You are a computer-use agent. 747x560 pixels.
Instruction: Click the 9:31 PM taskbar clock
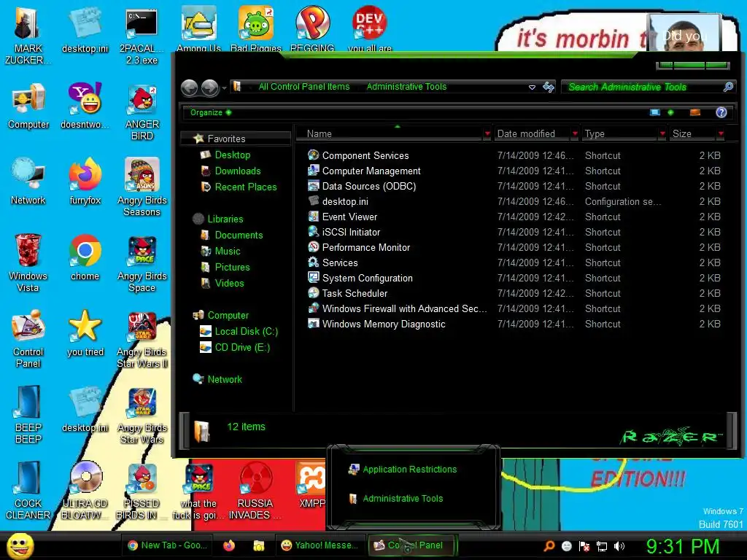click(x=682, y=547)
